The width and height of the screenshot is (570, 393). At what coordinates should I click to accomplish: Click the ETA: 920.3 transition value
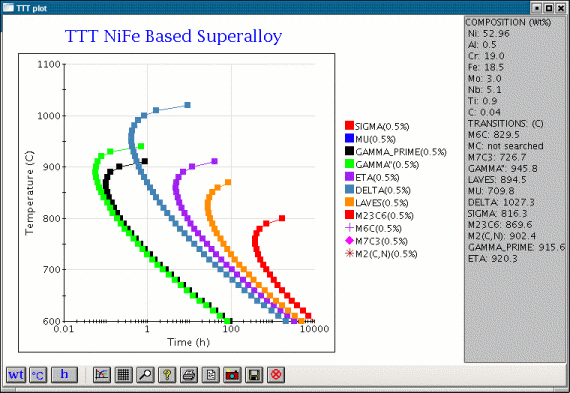coord(492,259)
